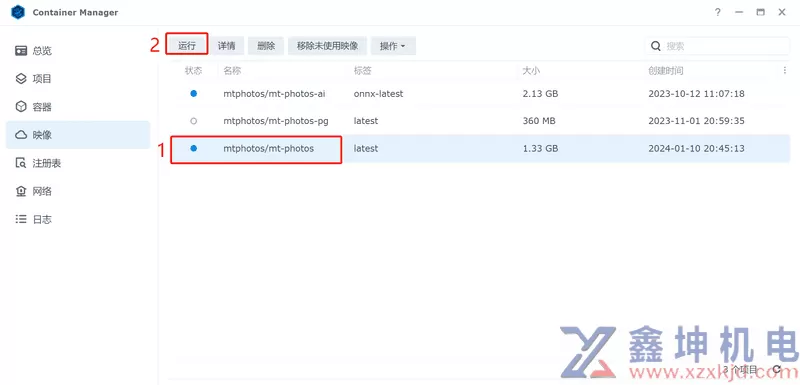Click the Container Manager app logo
The width and height of the screenshot is (800, 385).
click(x=18, y=12)
